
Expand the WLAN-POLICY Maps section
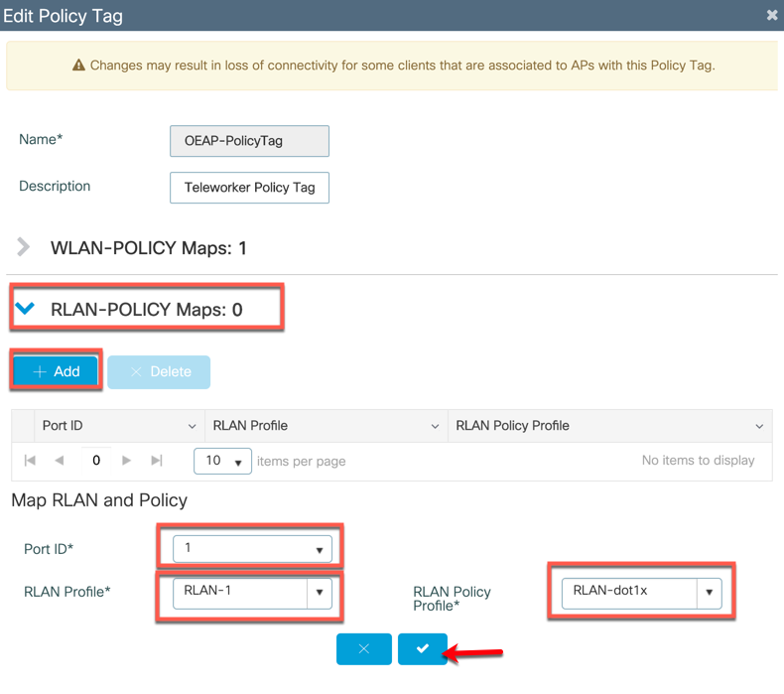[x=23, y=247]
